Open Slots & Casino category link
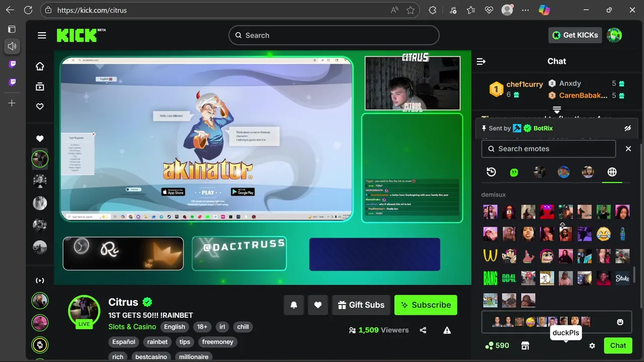 [132, 327]
